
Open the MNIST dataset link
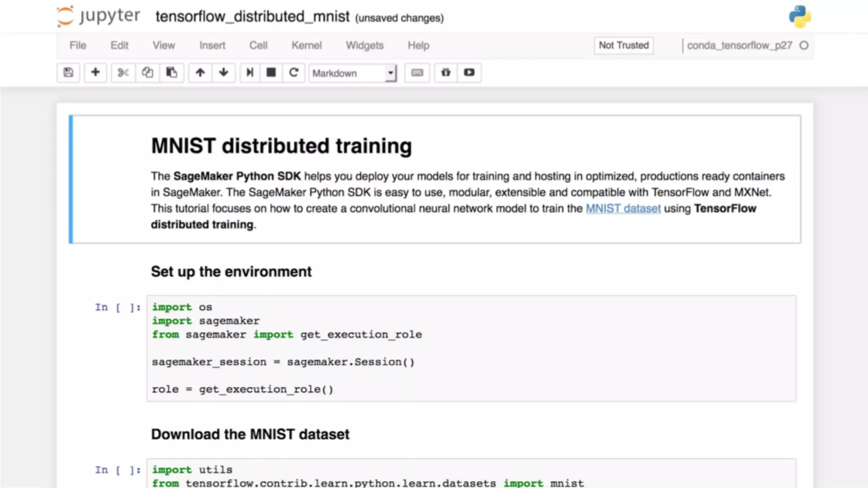point(623,208)
